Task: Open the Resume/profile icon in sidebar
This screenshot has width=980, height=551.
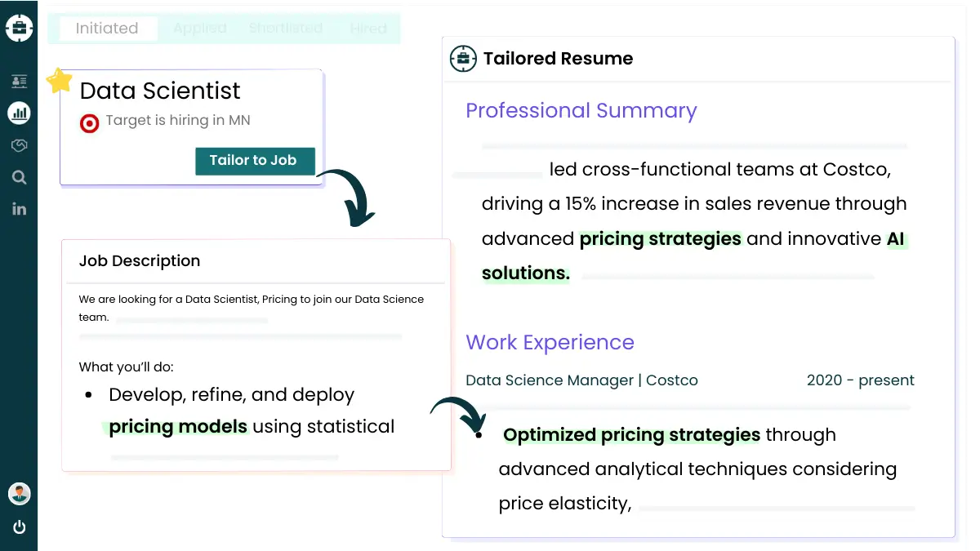Action: [x=20, y=81]
